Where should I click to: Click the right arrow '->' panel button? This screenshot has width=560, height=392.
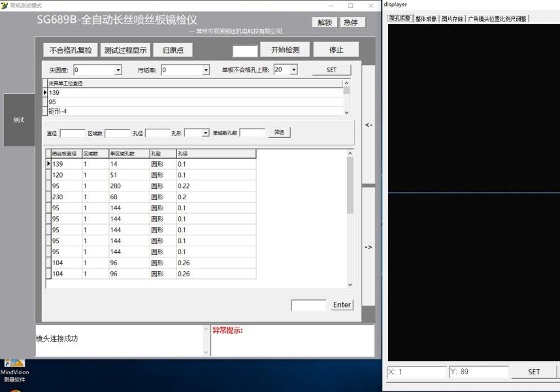(369, 247)
